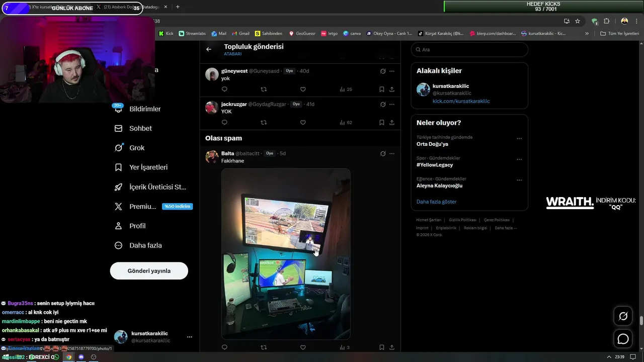Bookmark this page with star icon

tap(578, 21)
